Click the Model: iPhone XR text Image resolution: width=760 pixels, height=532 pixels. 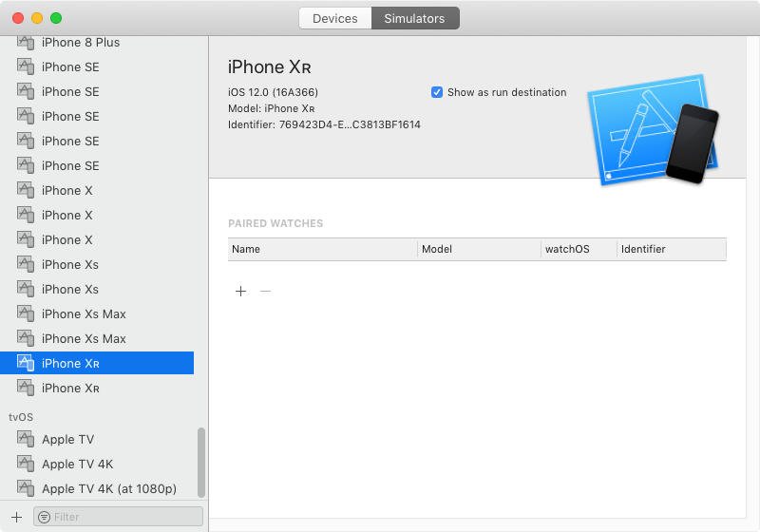(x=272, y=108)
